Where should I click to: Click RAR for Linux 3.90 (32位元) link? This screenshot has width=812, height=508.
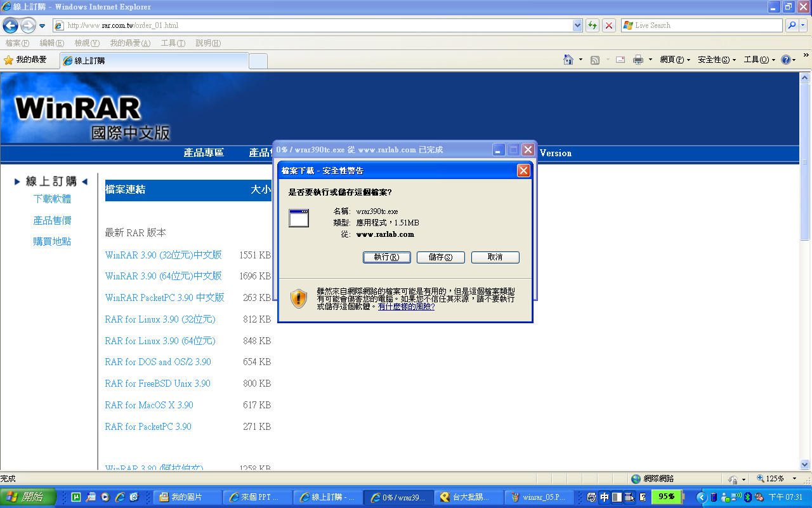point(160,319)
